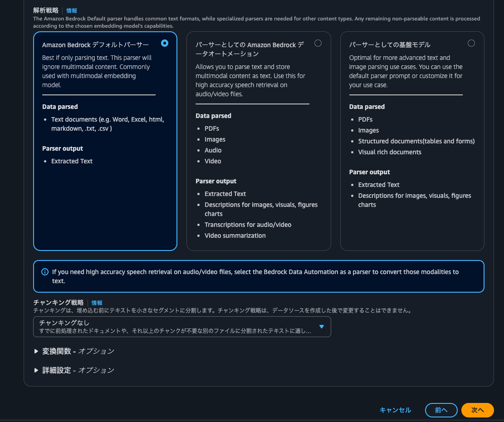Click the Amazon Bedrock default parser card
Viewport: 504px width, 422px height.
pyautogui.click(x=105, y=141)
